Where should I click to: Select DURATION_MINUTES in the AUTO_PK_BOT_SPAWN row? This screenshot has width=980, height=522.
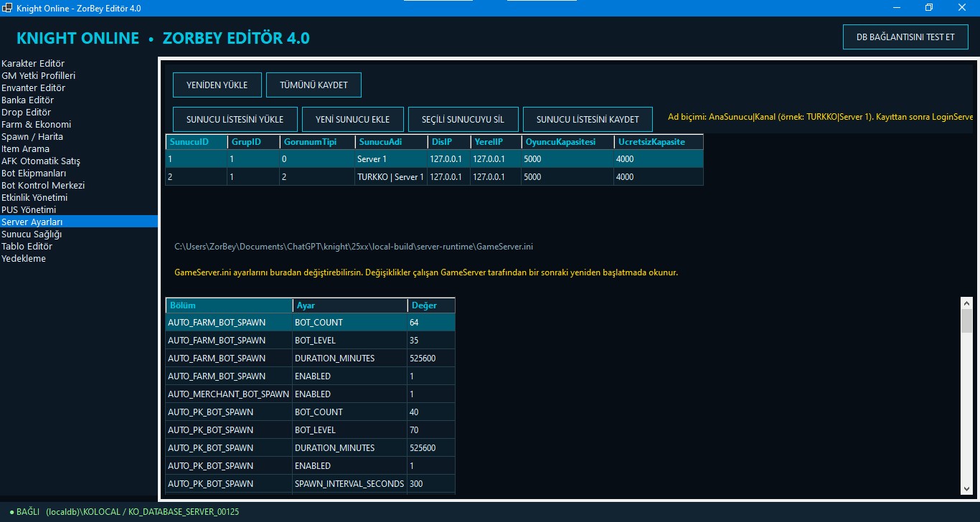[x=349, y=447]
